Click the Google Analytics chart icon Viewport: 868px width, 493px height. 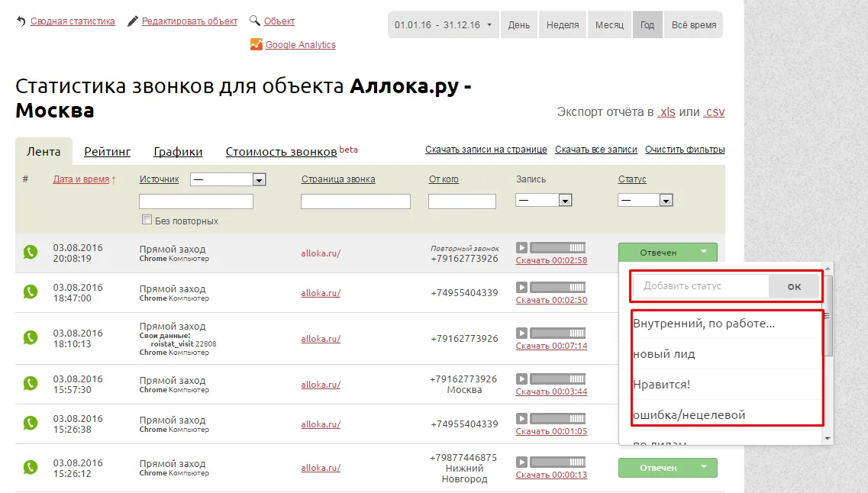tap(256, 44)
